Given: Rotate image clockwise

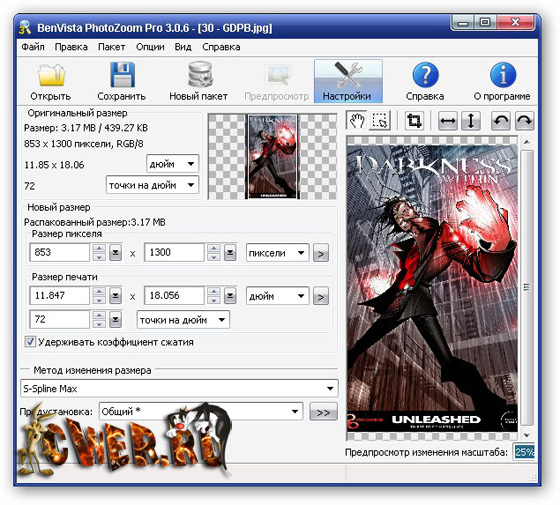Looking at the screenshot, I should point(524,121).
